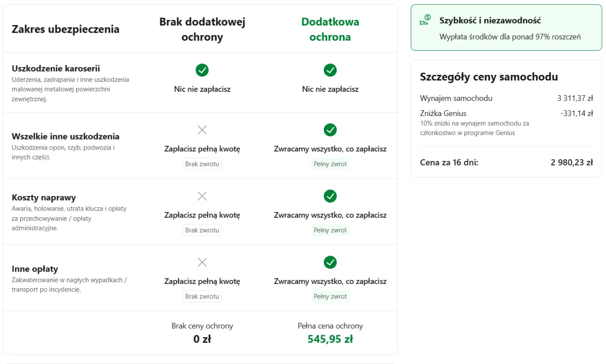The image size is (606, 364).
Task: Select the Brak ceny ochrony 0 zł option
Action: (202, 332)
